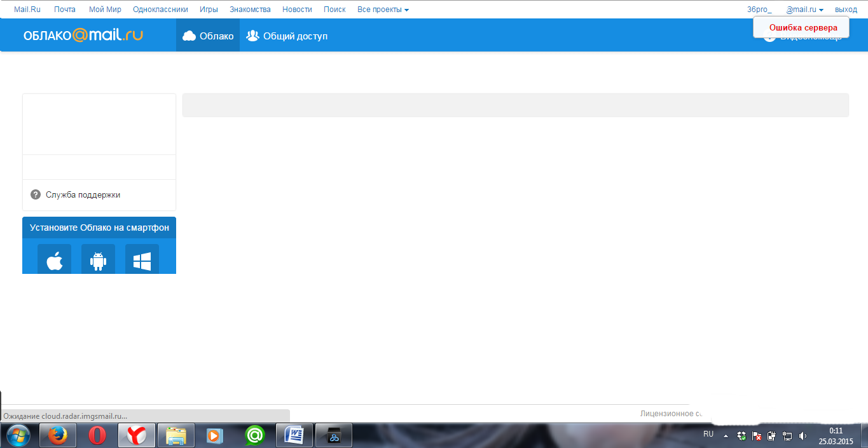Image resolution: width=868 pixels, height=448 pixels.
Task: Click the Dropbox tray icon
Action: click(x=741, y=436)
